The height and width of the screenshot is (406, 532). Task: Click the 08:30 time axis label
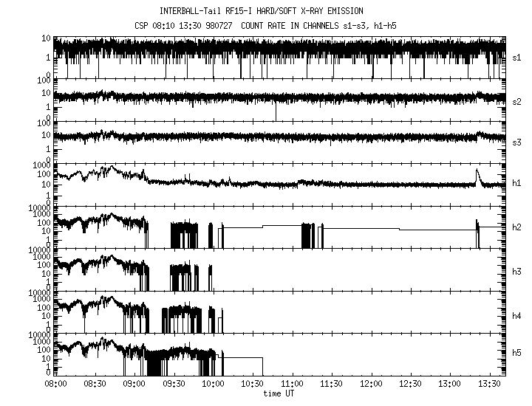pyautogui.click(x=95, y=384)
